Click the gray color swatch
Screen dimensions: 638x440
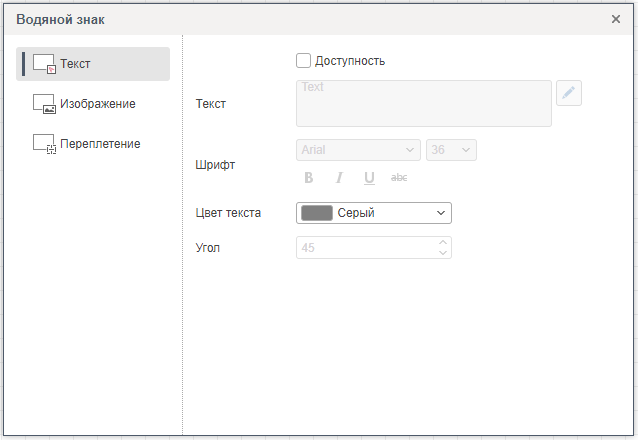click(x=317, y=213)
